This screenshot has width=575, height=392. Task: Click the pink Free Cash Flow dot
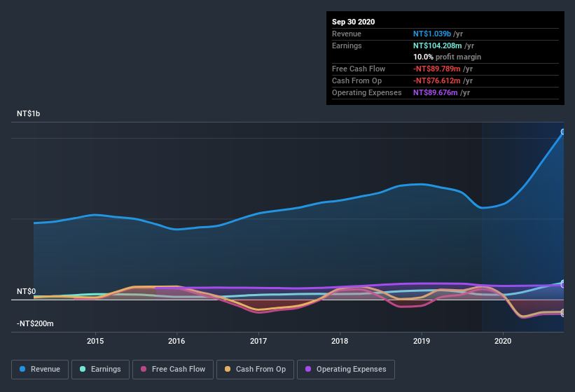tap(144, 369)
